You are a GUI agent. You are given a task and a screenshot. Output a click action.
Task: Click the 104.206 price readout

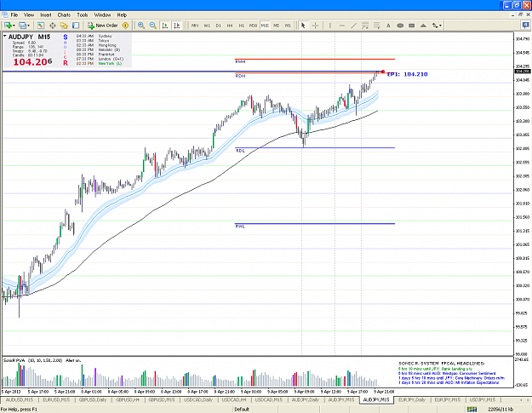point(32,62)
